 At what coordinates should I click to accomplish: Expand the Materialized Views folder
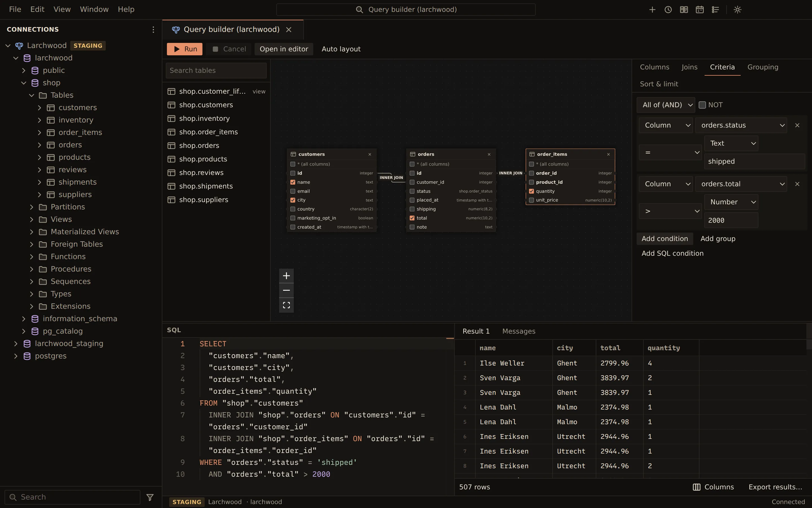32,232
